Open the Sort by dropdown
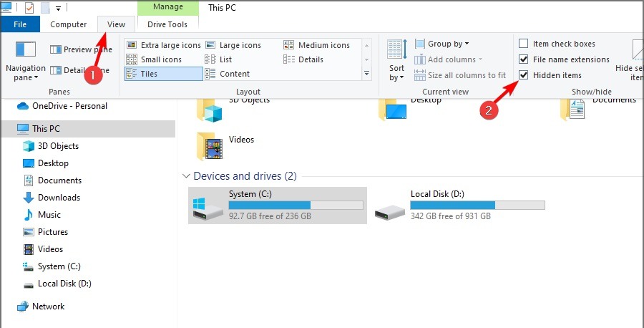The height and width of the screenshot is (328, 644). coord(396,60)
